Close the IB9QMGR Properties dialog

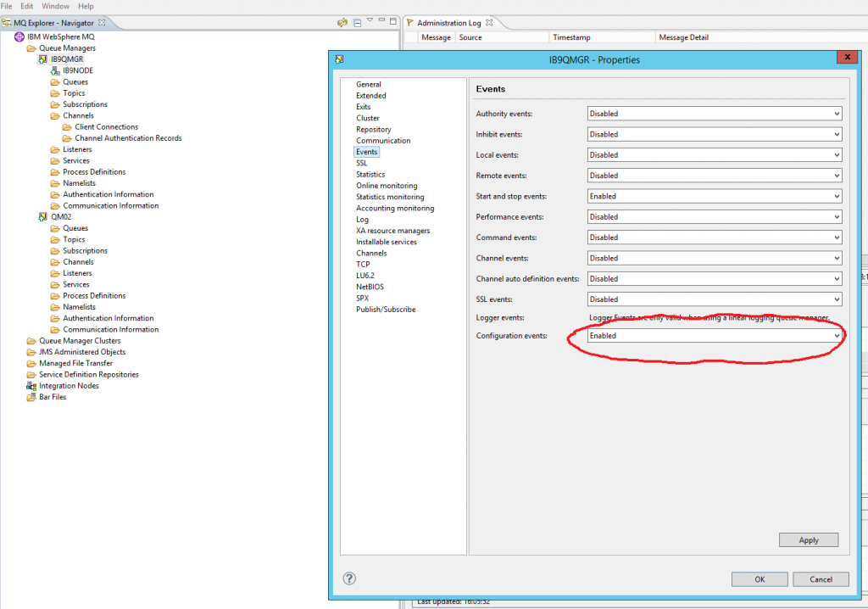(847, 57)
